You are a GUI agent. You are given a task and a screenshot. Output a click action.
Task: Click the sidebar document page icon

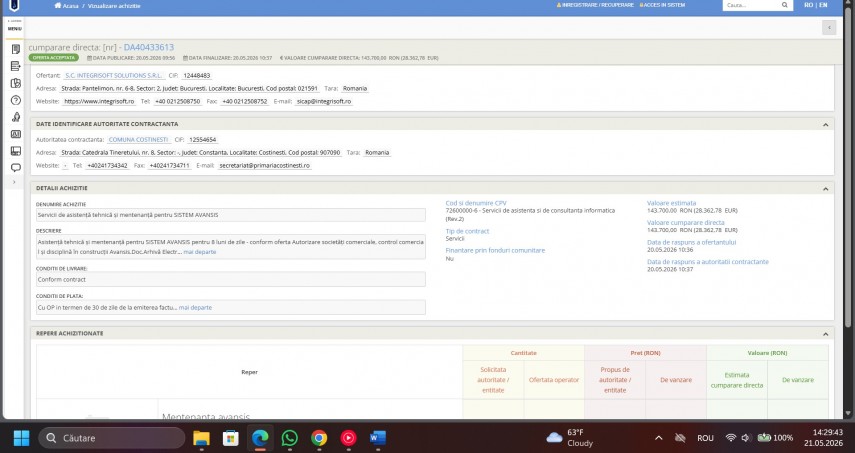coord(16,49)
